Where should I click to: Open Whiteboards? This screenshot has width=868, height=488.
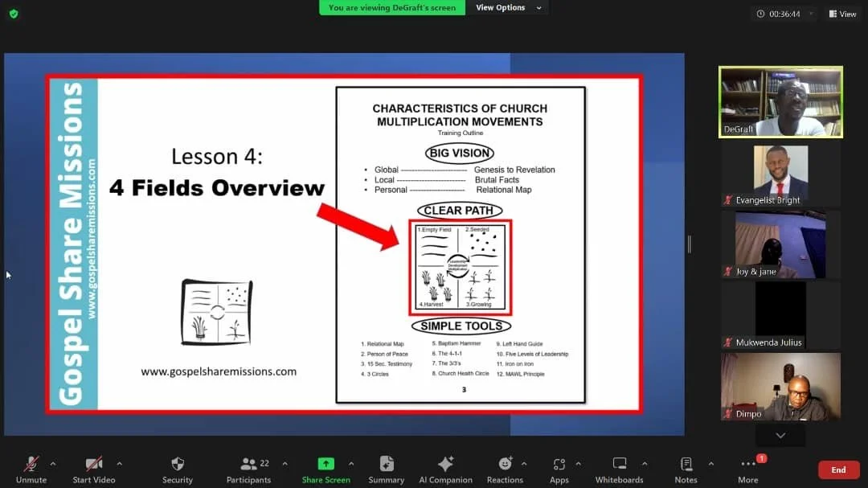click(620, 470)
